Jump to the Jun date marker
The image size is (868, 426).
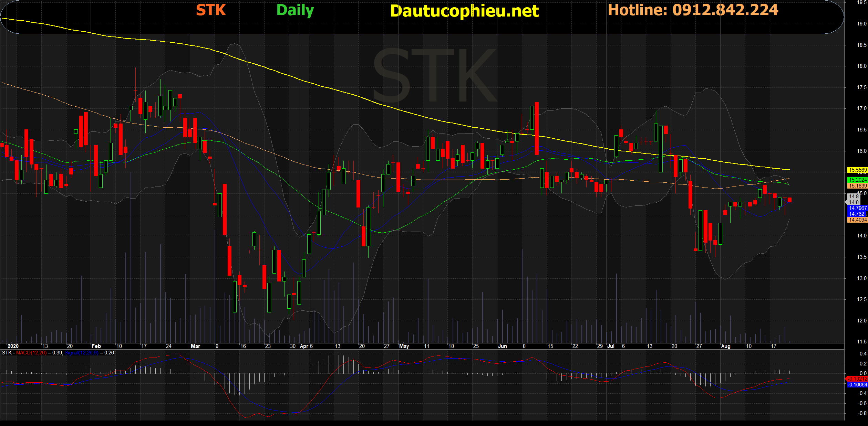502,346
